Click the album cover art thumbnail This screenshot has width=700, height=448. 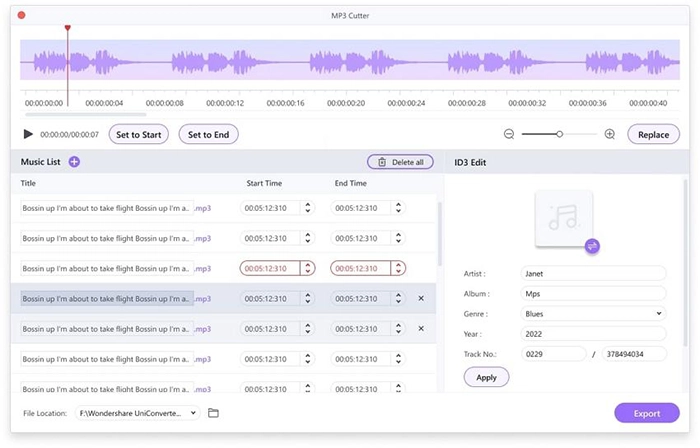tap(564, 218)
